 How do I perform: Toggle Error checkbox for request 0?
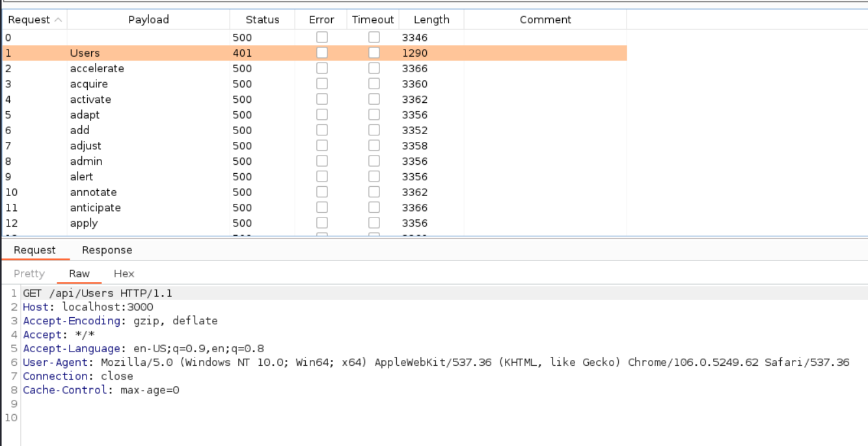coord(321,38)
